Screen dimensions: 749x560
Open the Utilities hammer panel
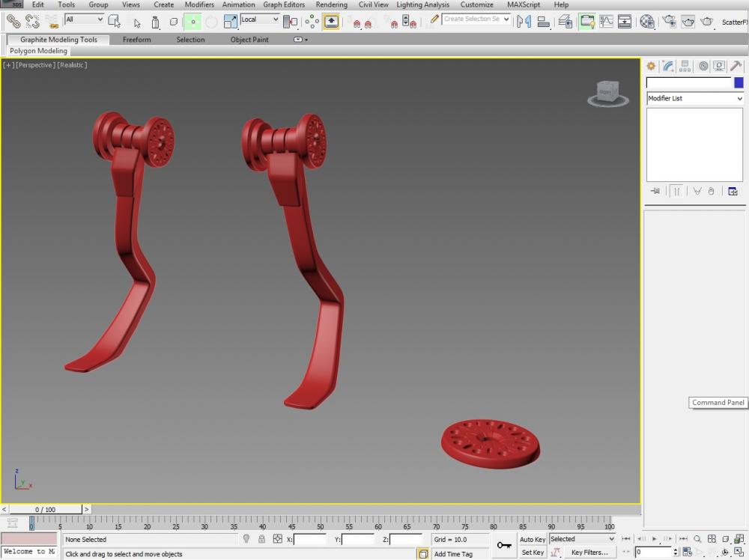736,67
